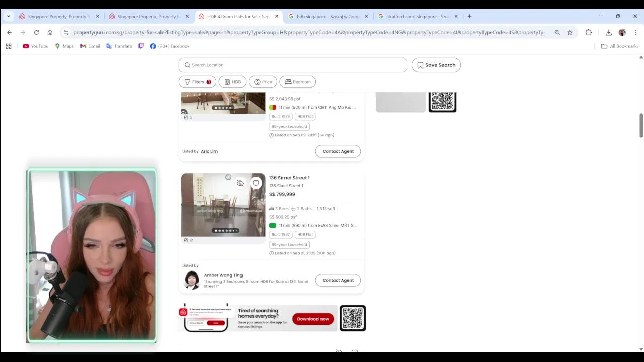644x362 pixels.
Task: Click the clock icon beside Listed on Sep 21
Action: pos(271,253)
